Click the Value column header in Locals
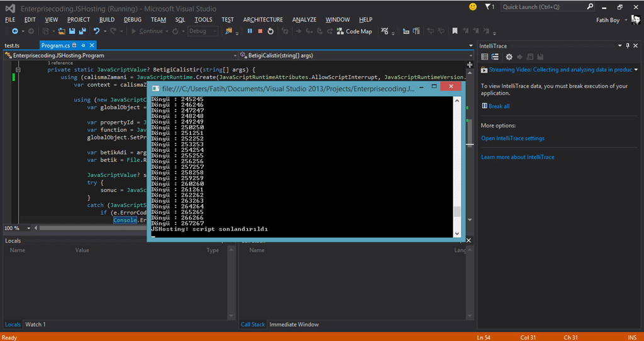The width and height of the screenshot is (644, 341). [x=82, y=250]
